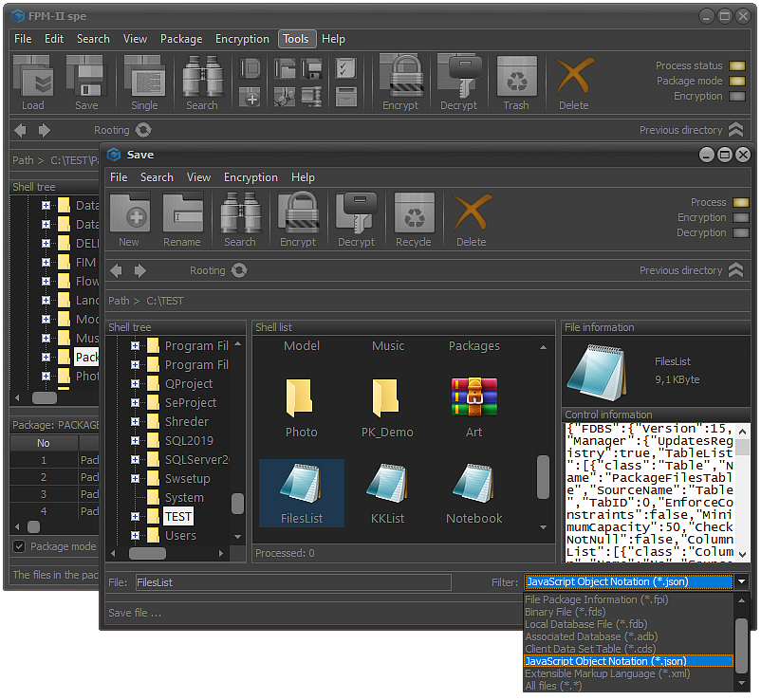Image resolution: width=761 pixels, height=700 pixels.
Task: Open Tools menu in main window
Action: (296, 39)
